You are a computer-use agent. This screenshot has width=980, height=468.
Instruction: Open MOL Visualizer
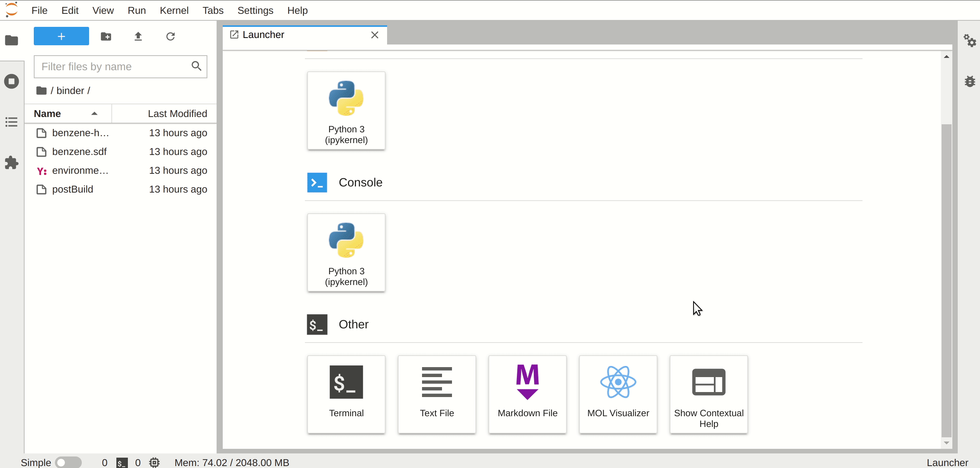(618, 394)
